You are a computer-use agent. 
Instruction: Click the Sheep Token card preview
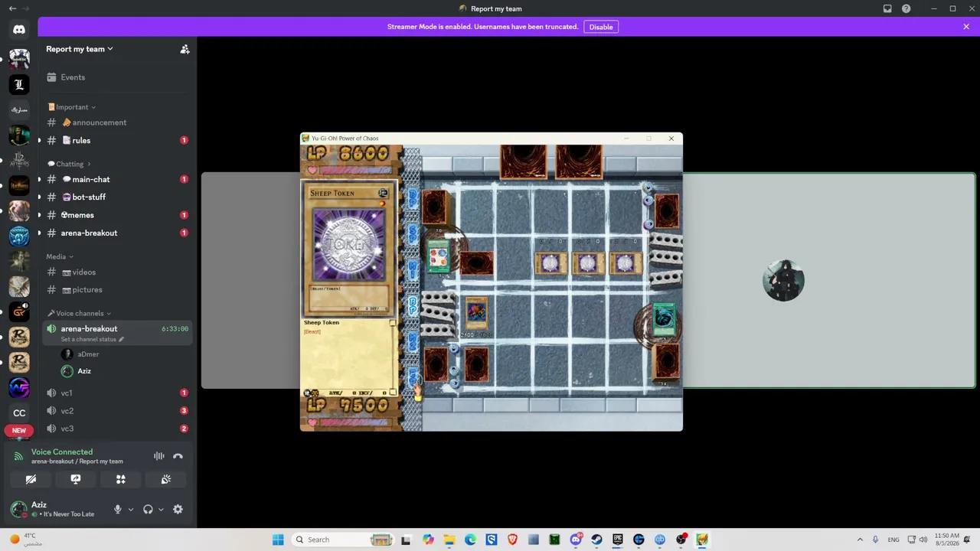(349, 249)
